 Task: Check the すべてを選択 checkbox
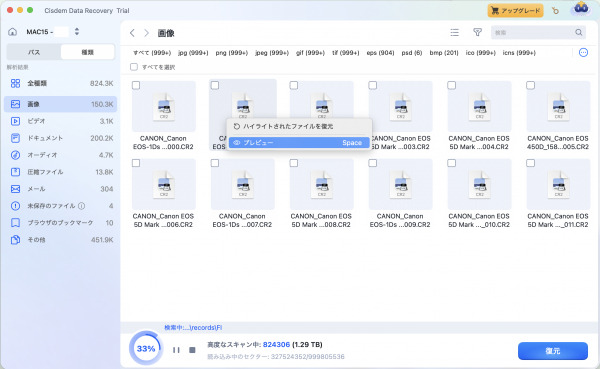point(134,67)
